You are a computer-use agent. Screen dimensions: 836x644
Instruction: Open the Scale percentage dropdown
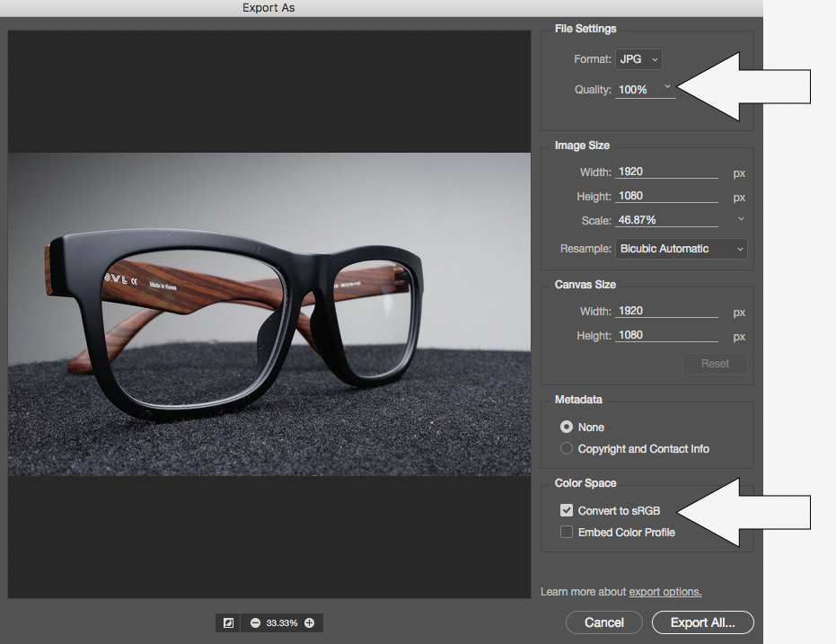(x=742, y=219)
